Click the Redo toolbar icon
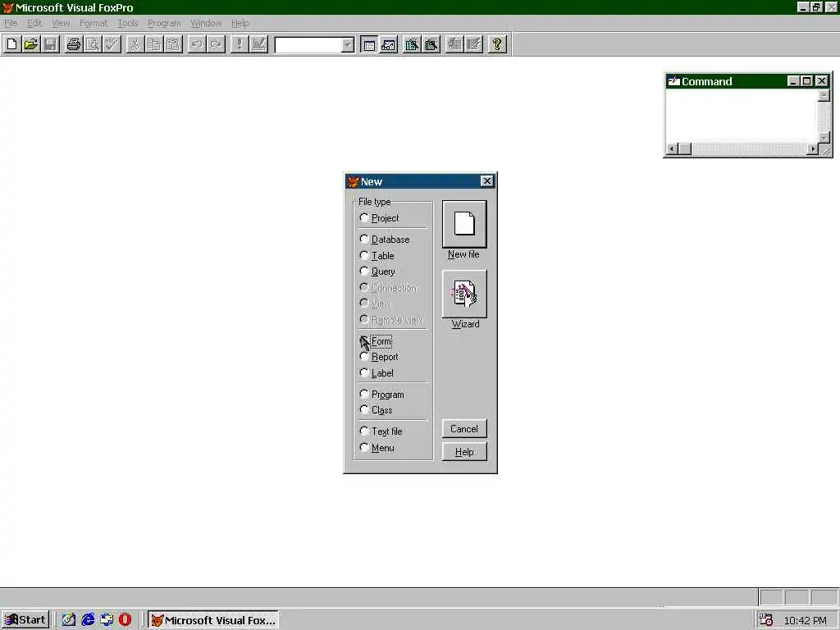 (216, 44)
